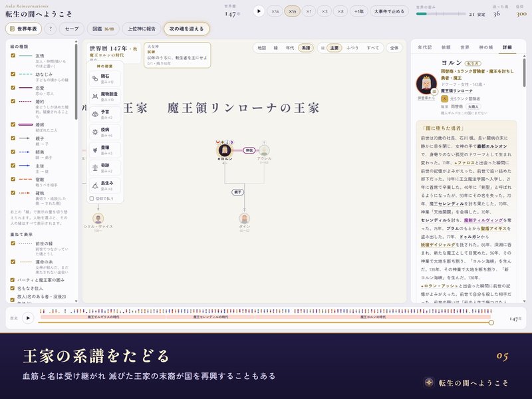Use the 島生み island creation act
532x399 pixels.
pos(105,186)
